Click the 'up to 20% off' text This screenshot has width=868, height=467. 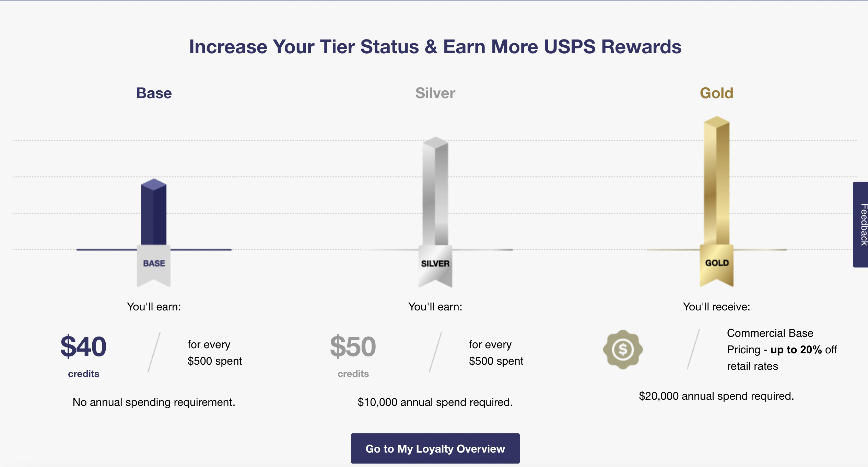coord(796,350)
